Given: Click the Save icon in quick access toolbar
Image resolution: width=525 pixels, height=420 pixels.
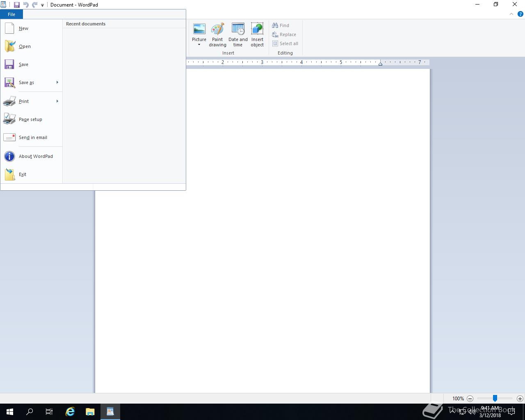Looking at the screenshot, I should pos(17,5).
